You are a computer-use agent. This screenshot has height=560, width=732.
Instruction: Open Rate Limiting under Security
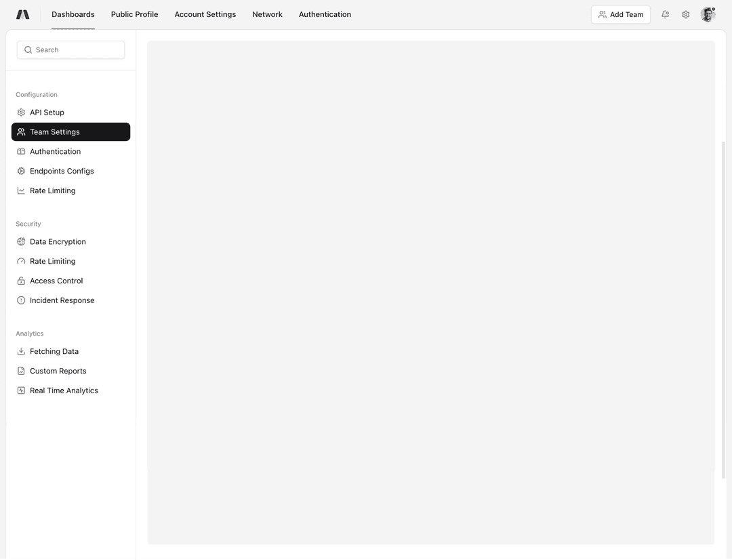(x=70, y=261)
